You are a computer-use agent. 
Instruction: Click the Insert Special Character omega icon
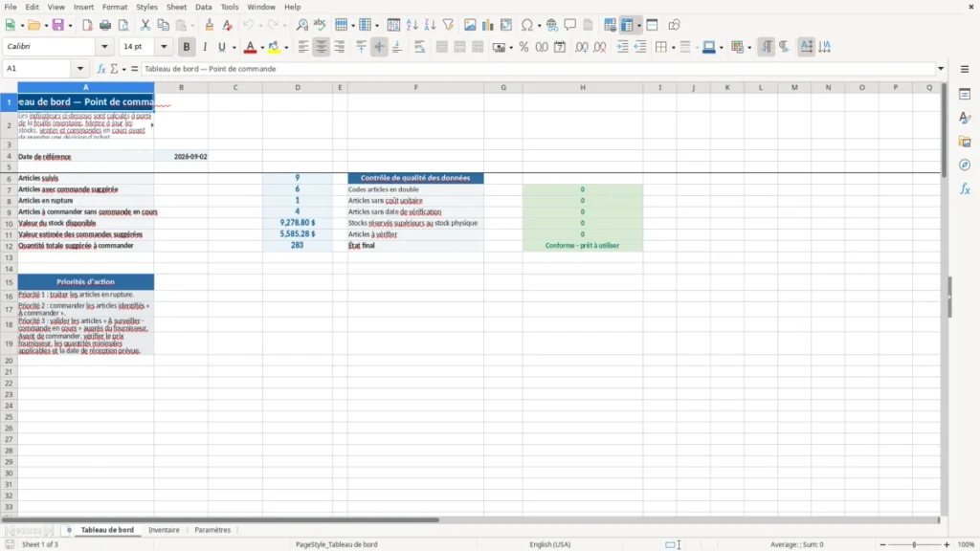pos(527,25)
